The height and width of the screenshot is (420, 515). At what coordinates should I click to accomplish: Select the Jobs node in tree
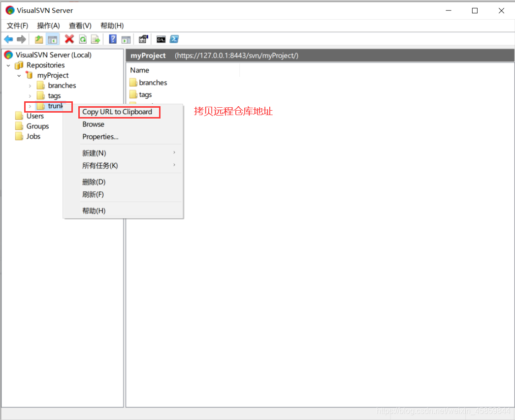pyautogui.click(x=33, y=136)
